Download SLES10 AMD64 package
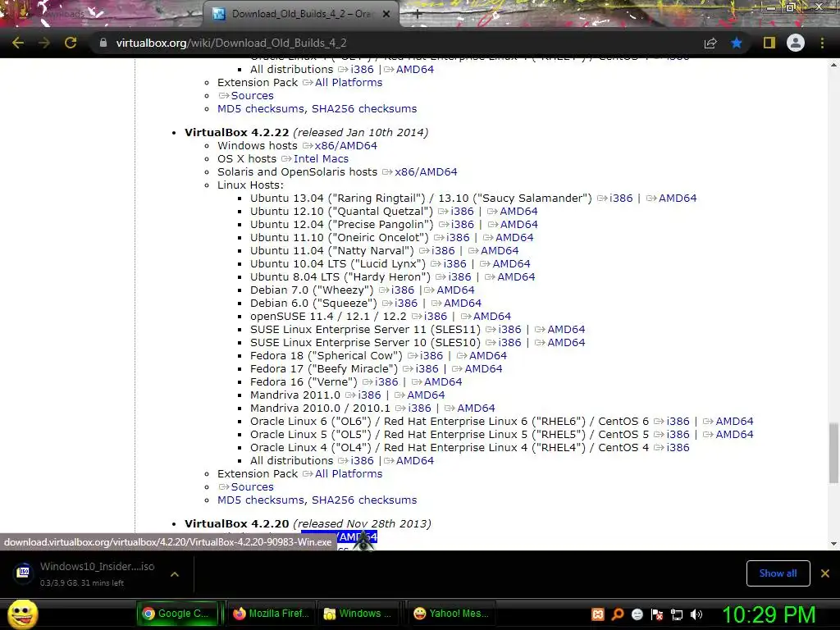The image size is (840, 630). (x=566, y=343)
